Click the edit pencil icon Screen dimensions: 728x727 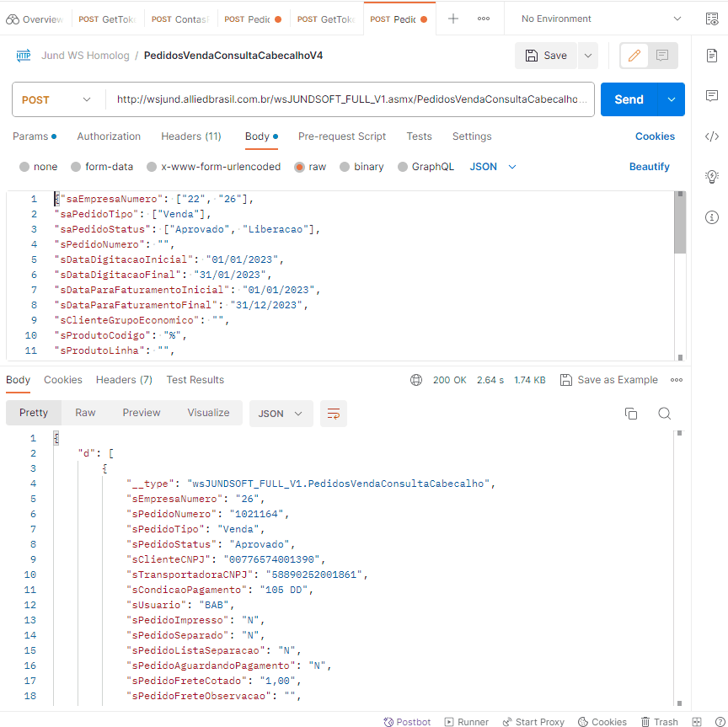(x=634, y=56)
